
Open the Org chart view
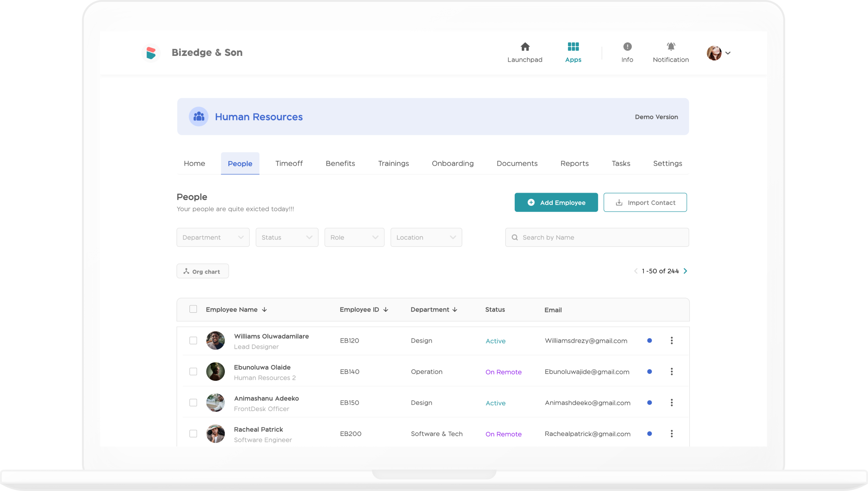[x=203, y=271]
